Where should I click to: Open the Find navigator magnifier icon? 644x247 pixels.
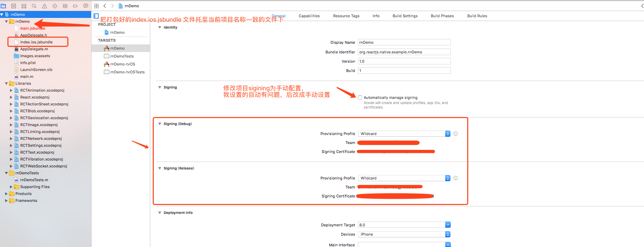(34, 6)
